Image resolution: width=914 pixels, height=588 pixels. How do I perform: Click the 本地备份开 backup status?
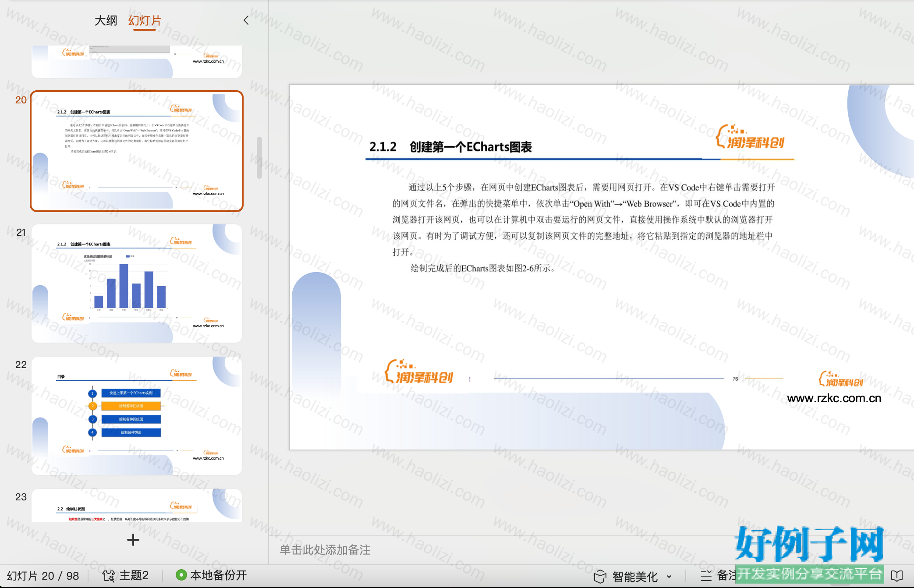point(218,575)
